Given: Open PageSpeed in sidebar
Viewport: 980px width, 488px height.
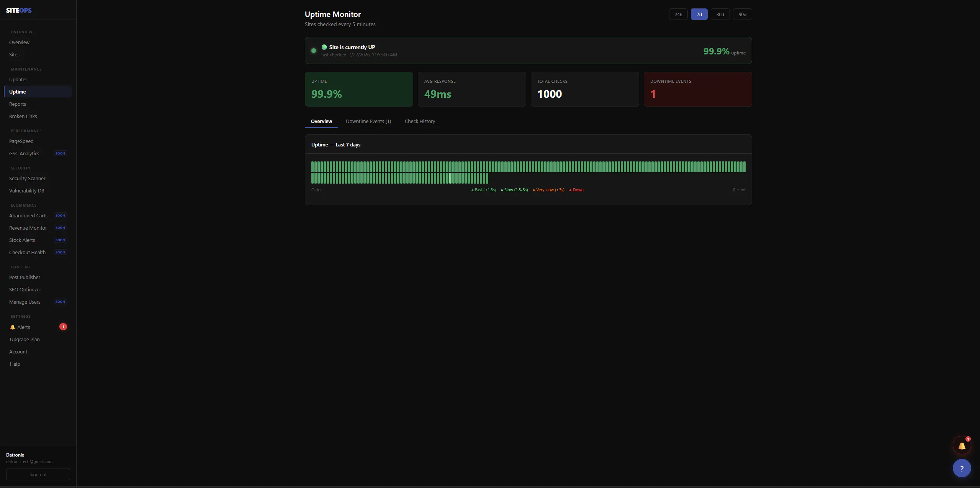Looking at the screenshot, I should coord(38,141).
